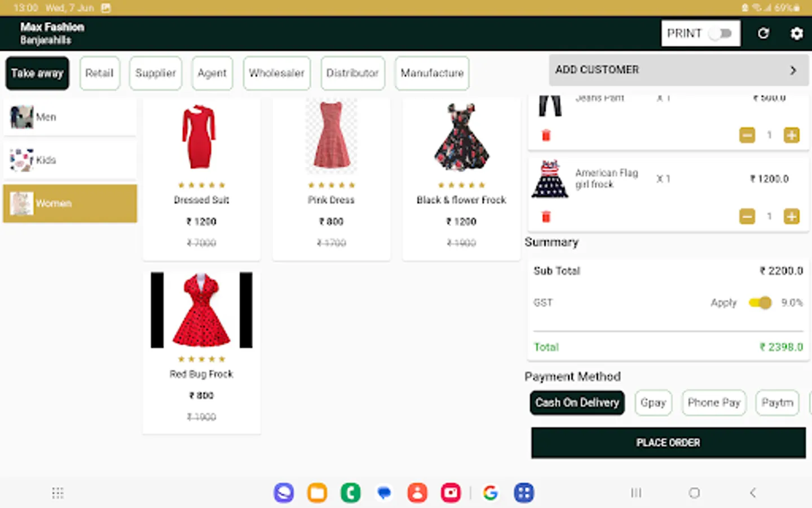Open Google app in taskbar
812x508 pixels.
coord(491,493)
